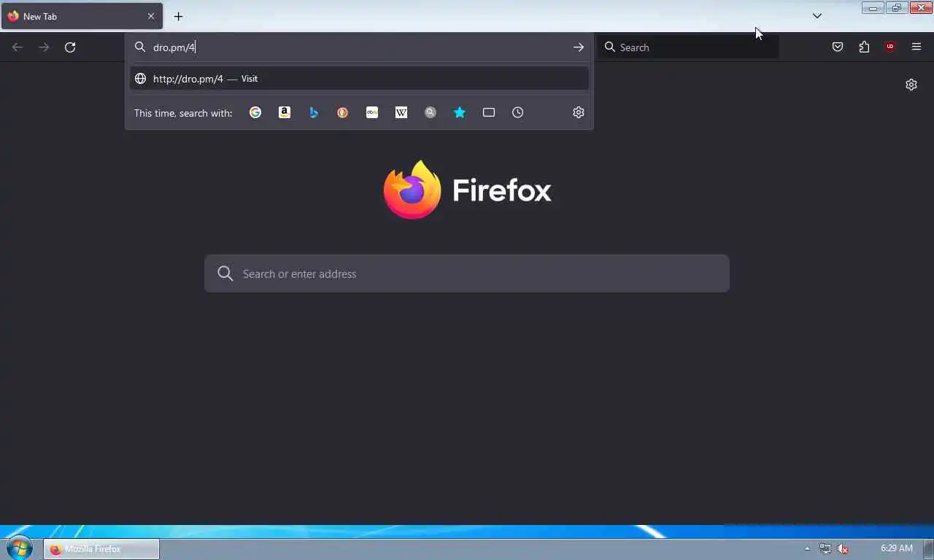Open uBlock Origin extension icon
This screenshot has height=560, width=934.
click(x=890, y=47)
